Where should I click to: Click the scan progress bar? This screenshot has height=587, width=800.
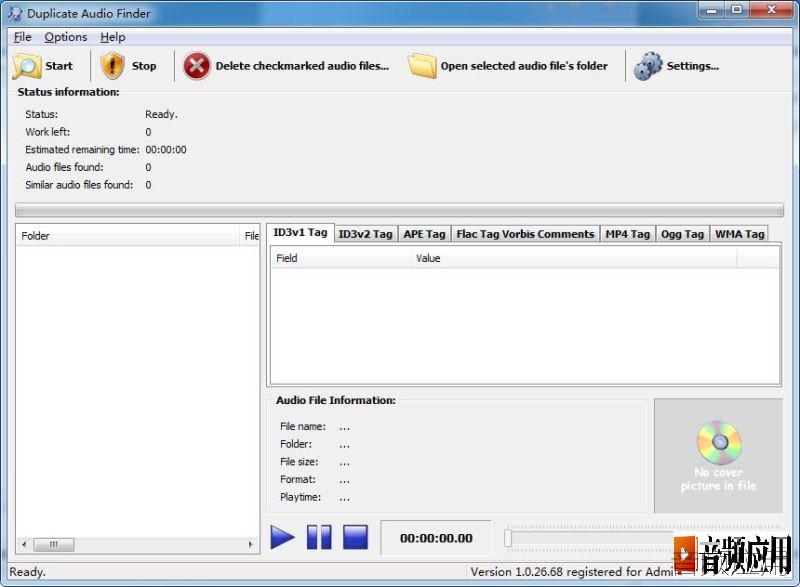[x=399, y=210]
